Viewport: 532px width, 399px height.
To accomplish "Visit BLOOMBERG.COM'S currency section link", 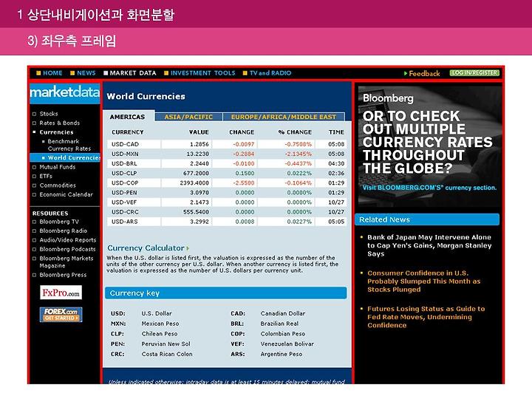I will click(x=429, y=188).
